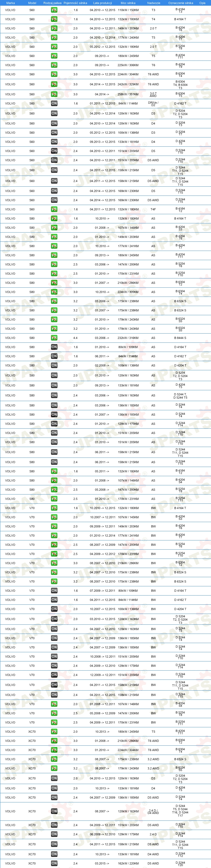Select the 162kW / 220KM power cell

(128, 864)
